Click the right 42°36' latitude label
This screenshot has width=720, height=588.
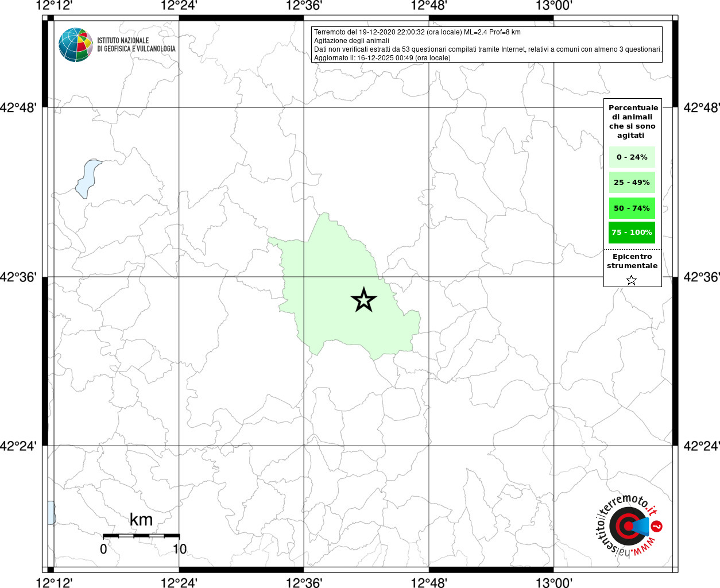pos(701,277)
